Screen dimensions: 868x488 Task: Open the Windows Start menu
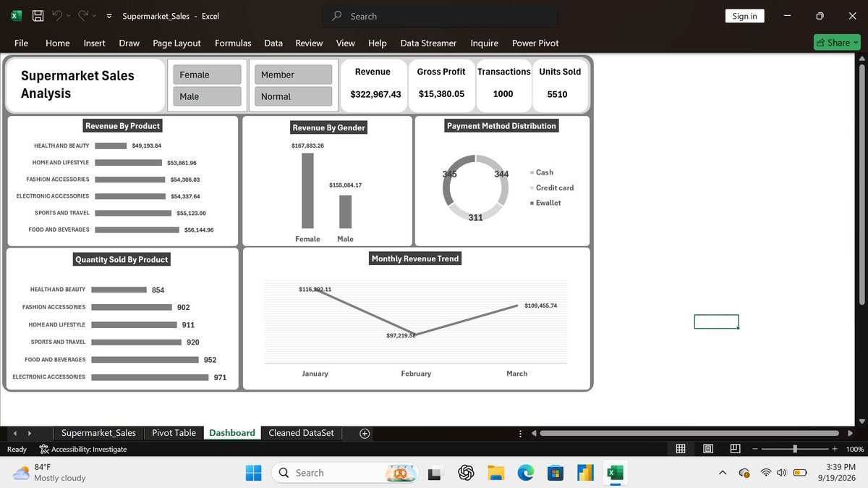(254, 473)
